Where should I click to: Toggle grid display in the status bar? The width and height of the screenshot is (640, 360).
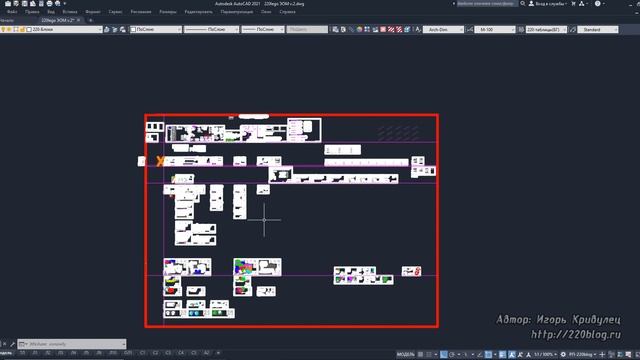pos(420,354)
